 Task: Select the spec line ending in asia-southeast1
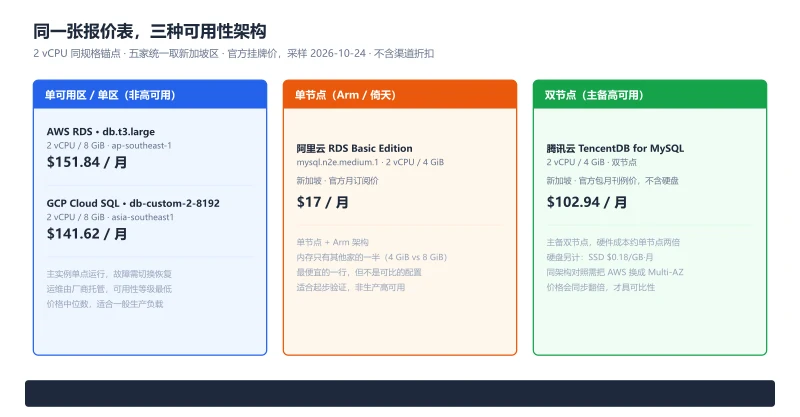pyautogui.click(x=110, y=217)
